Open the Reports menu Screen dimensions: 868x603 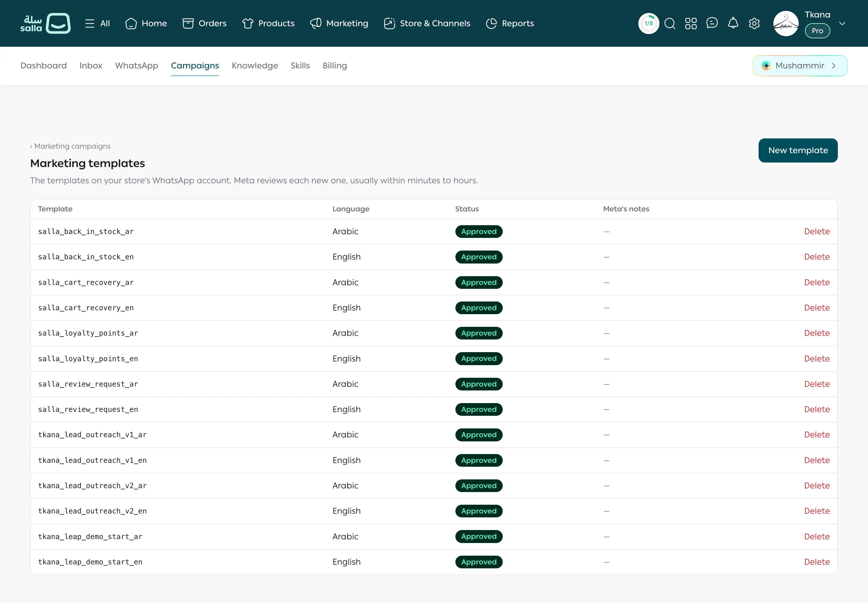coord(510,24)
